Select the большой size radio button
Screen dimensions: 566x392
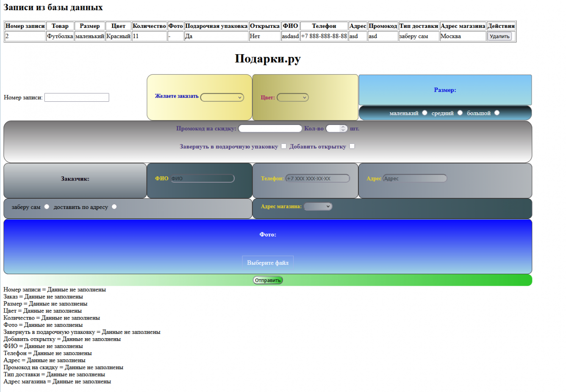pyautogui.click(x=497, y=113)
